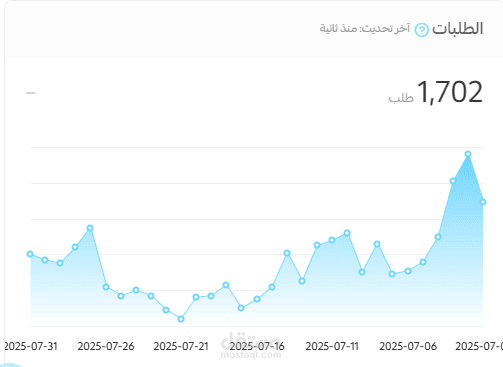Click the help question mark icon beside الطلبات
503x367 pixels.
[x=422, y=30]
